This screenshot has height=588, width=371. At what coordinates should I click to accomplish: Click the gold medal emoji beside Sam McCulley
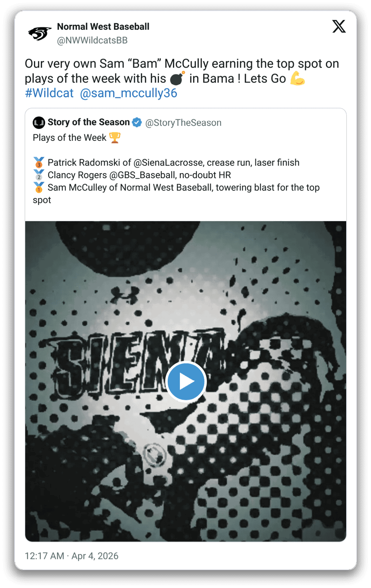(39, 188)
